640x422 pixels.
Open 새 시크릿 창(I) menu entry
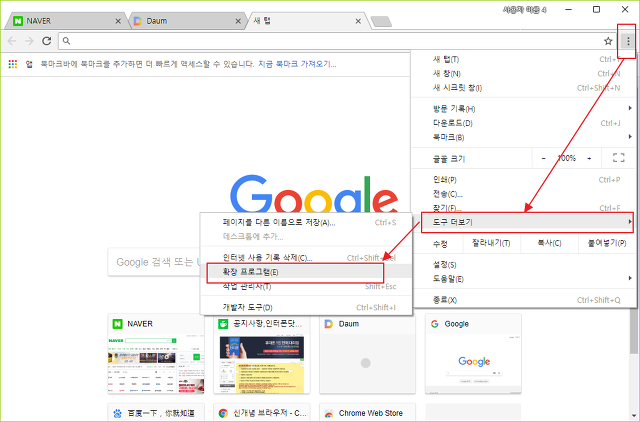[x=524, y=88]
